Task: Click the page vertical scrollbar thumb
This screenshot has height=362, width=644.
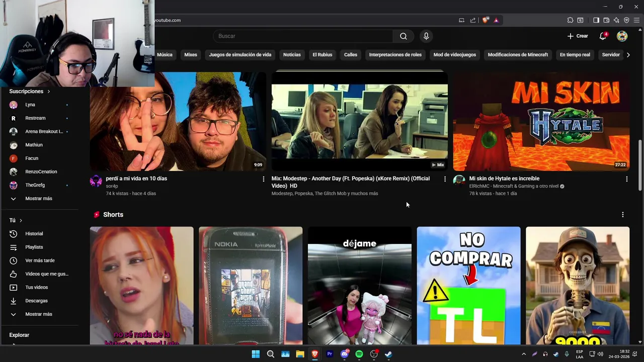Action: 640,165
